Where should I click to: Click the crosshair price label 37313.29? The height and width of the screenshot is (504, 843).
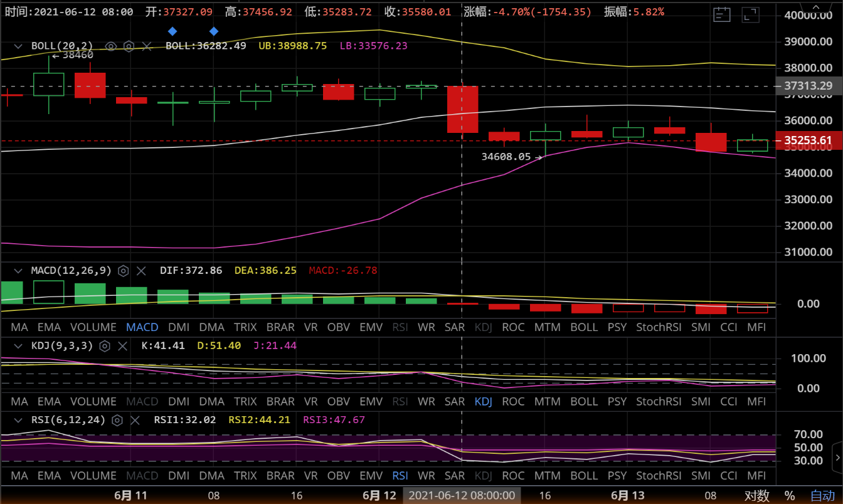(x=809, y=86)
